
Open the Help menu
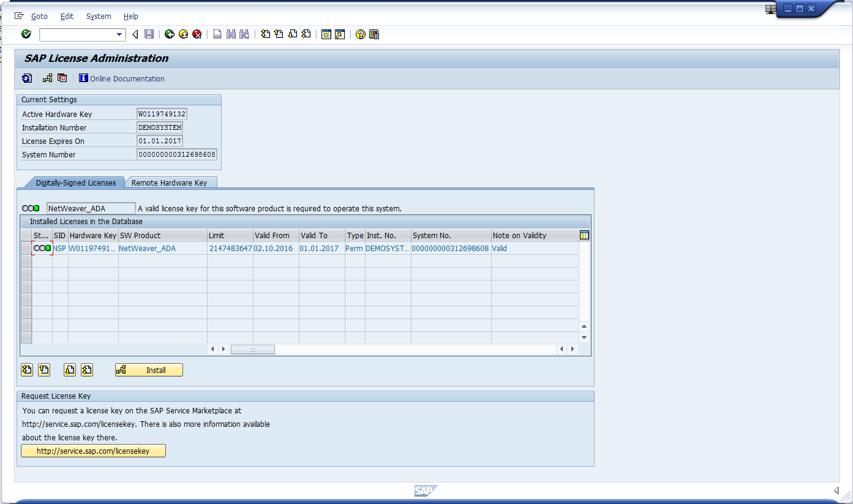coord(131,17)
